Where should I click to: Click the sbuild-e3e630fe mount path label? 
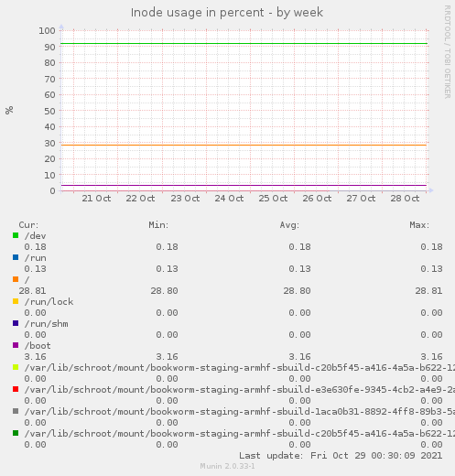pos(240,390)
